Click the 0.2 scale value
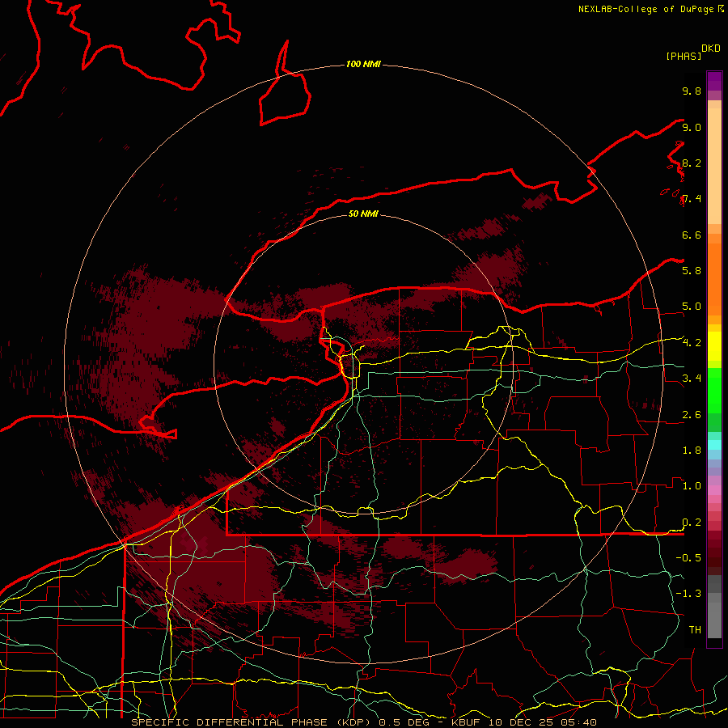The image size is (728, 728). point(692,523)
